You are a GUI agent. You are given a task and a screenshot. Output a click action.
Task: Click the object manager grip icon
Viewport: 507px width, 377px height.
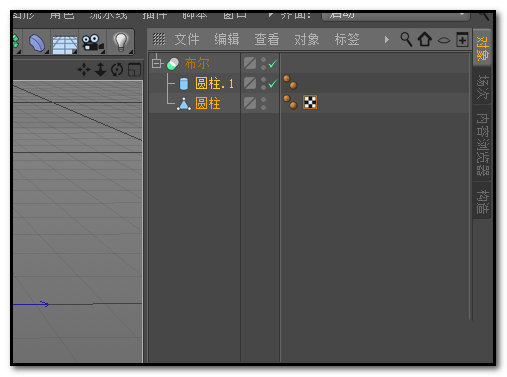[159, 39]
